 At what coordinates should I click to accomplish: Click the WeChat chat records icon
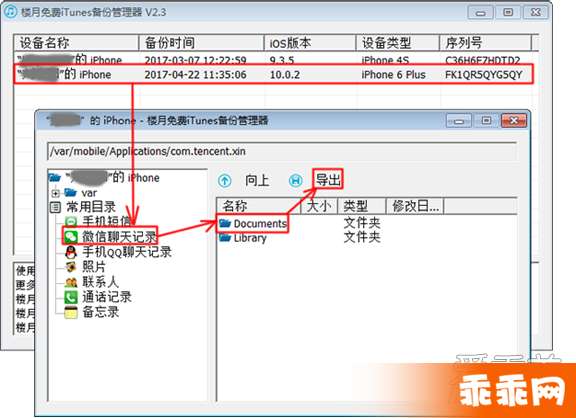coord(71,237)
